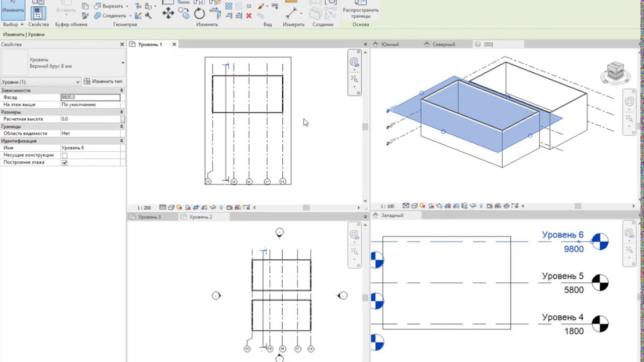Click the 1 : 100 view scale
The image size is (644, 362).
(x=387, y=206)
